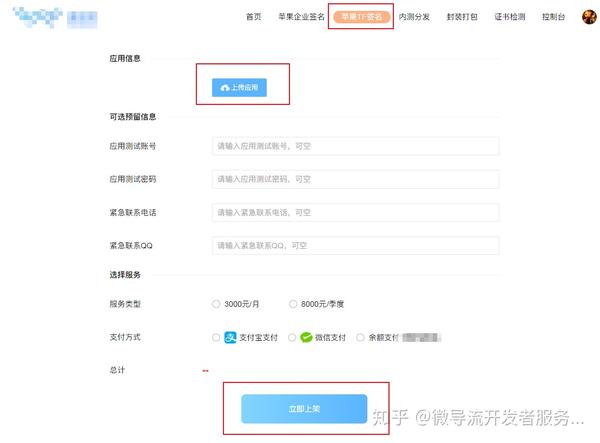Viewport: 600px width, 443px height.
Task: Click the 服务类型 label
Action: coord(125,304)
